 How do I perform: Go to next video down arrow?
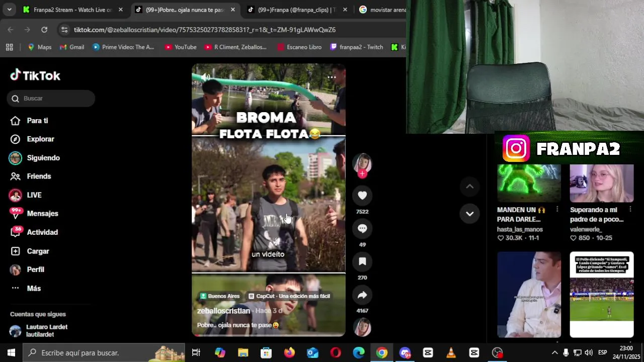[x=469, y=214]
